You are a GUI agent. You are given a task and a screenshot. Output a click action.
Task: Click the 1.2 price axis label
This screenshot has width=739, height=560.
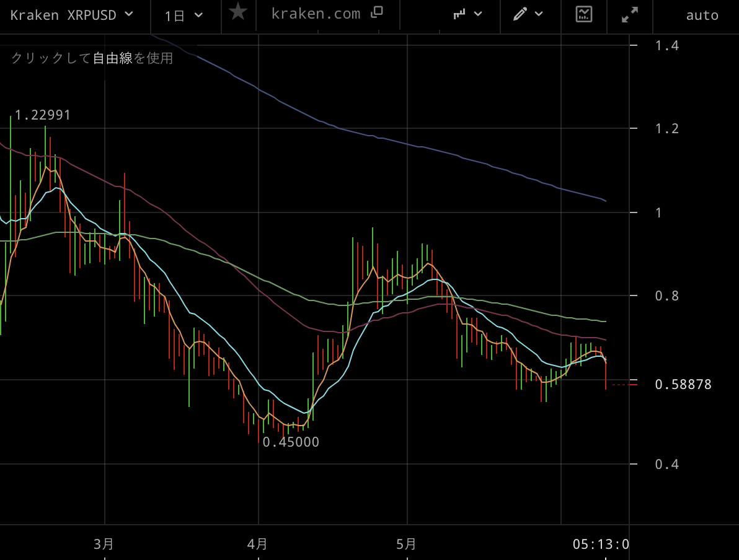667,128
